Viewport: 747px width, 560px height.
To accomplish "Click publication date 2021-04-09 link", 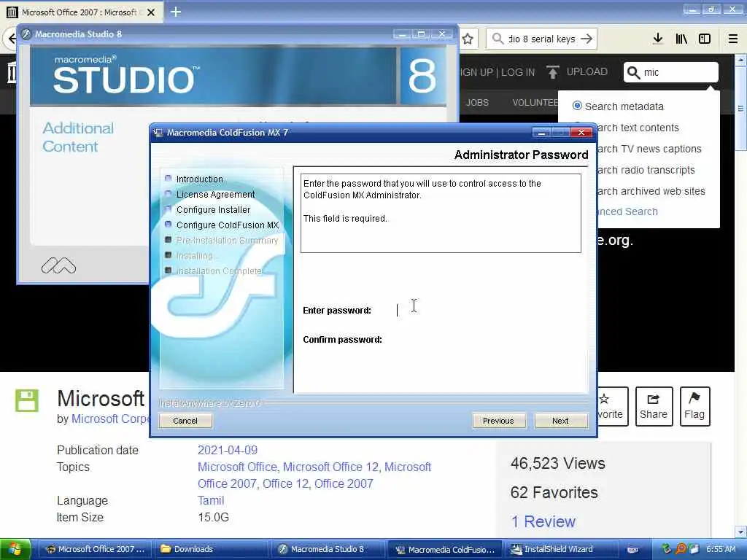I will [228, 450].
